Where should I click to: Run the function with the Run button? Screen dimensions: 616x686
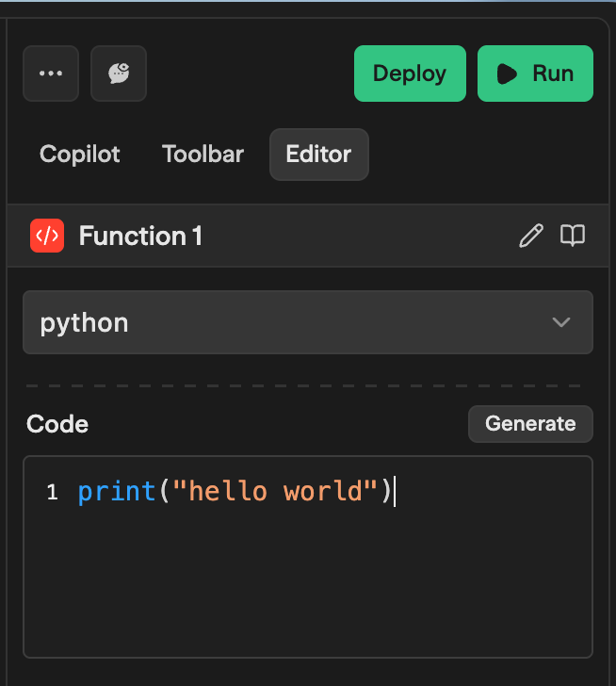tap(535, 73)
